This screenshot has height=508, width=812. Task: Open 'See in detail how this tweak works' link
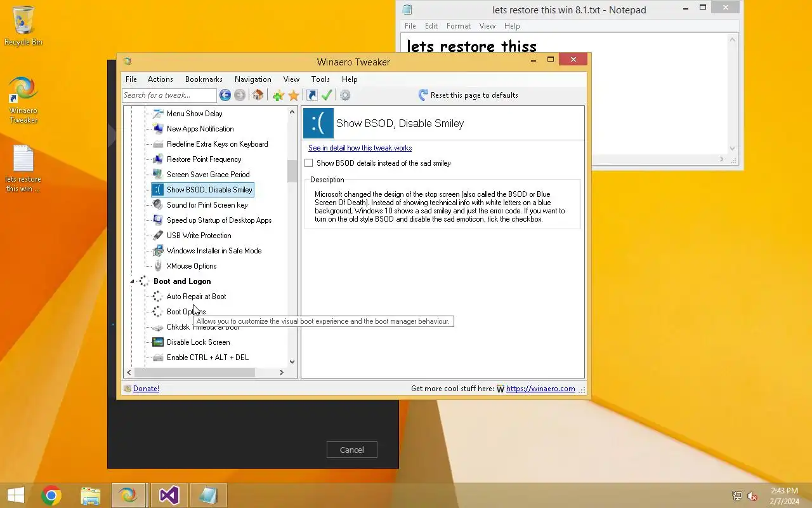pyautogui.click(x=360, y=148)
